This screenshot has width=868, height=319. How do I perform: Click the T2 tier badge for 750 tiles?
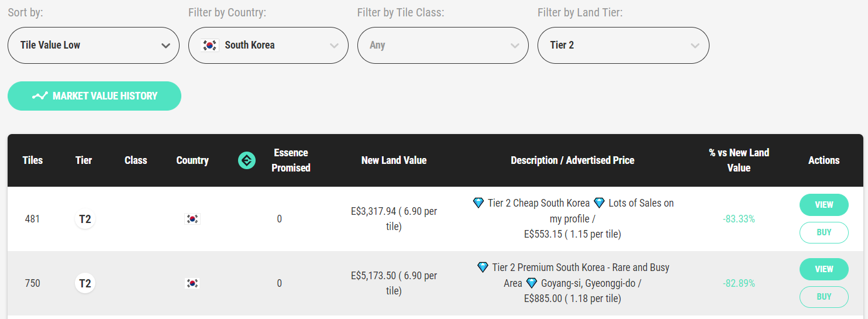click(85, 283)
